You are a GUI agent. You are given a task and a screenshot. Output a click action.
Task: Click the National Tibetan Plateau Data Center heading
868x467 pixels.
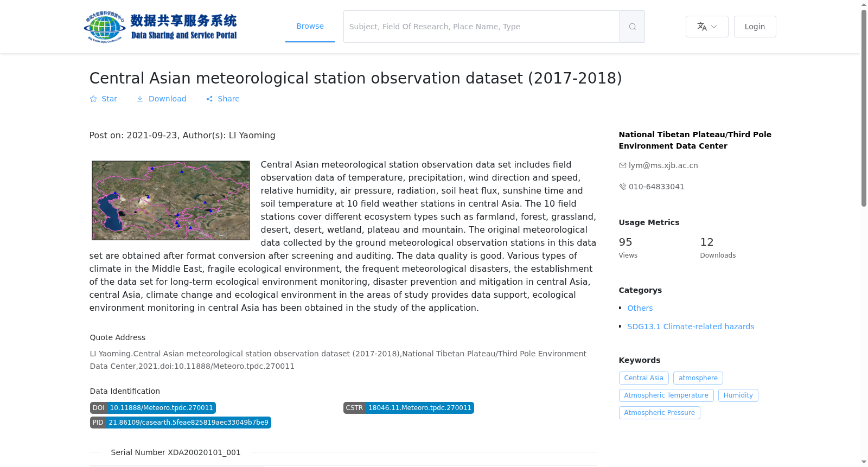click(695, 140)
